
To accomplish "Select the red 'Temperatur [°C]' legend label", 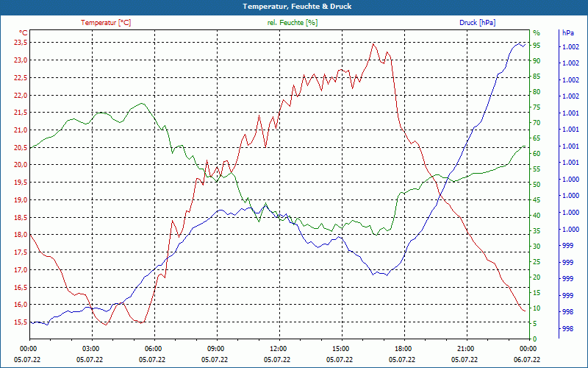I will point(106,23).
